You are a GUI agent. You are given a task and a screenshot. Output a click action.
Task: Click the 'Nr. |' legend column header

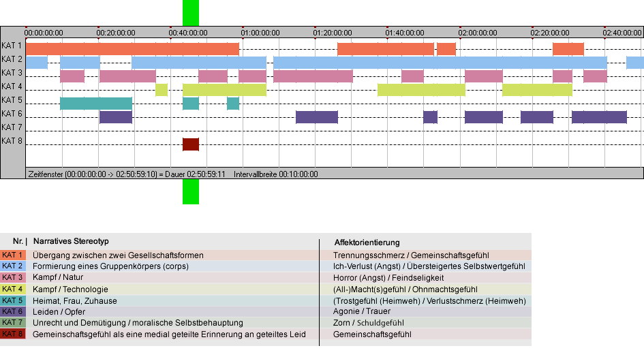[20, 242]
